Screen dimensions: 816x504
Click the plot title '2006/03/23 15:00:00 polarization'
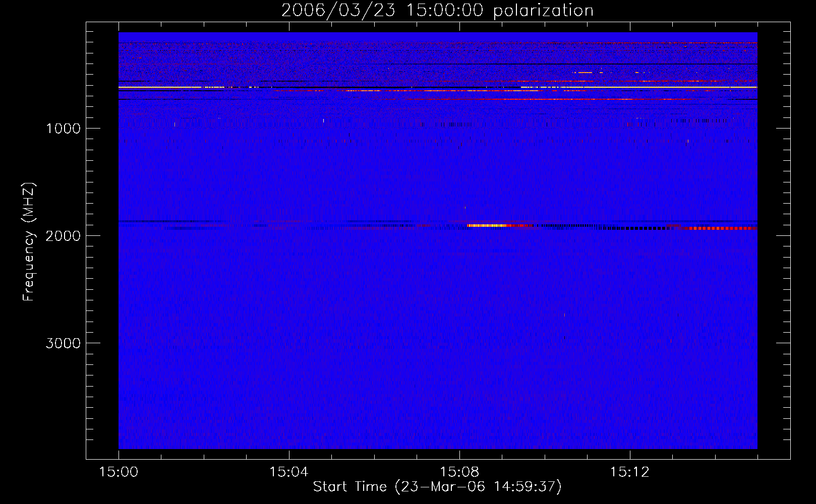coord(437,10)
